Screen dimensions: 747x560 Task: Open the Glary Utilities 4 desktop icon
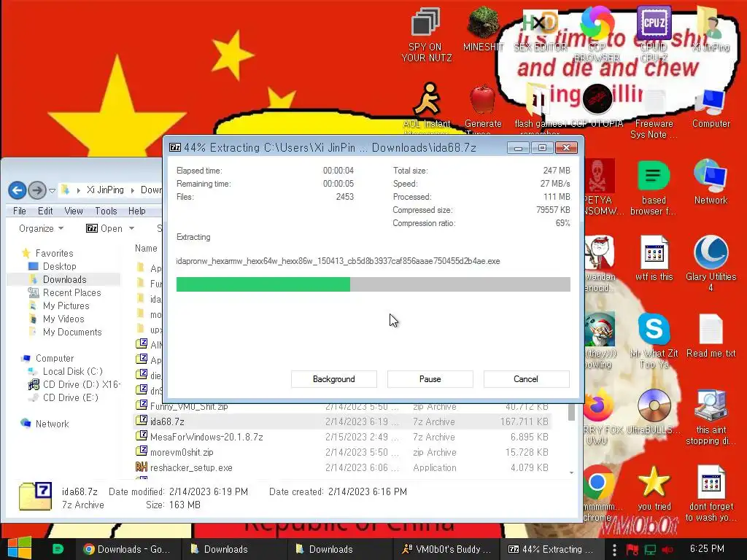[x=711, y=264]
